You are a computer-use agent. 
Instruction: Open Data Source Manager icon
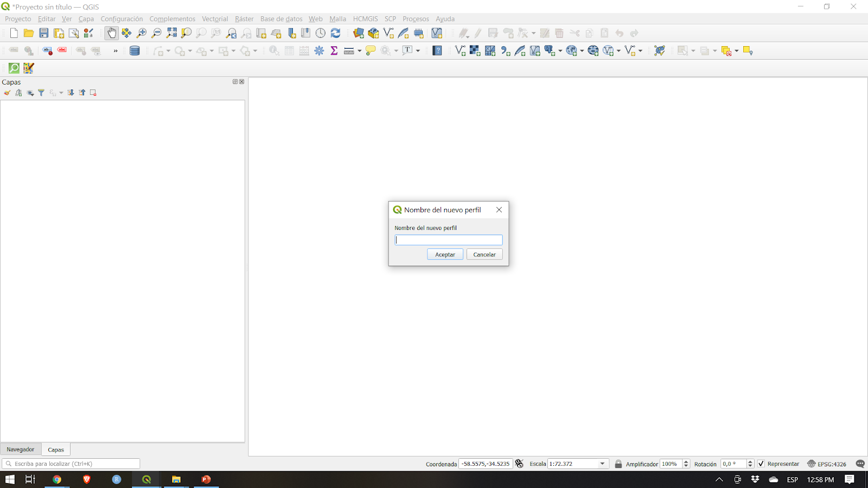click(x=359, y=33)
